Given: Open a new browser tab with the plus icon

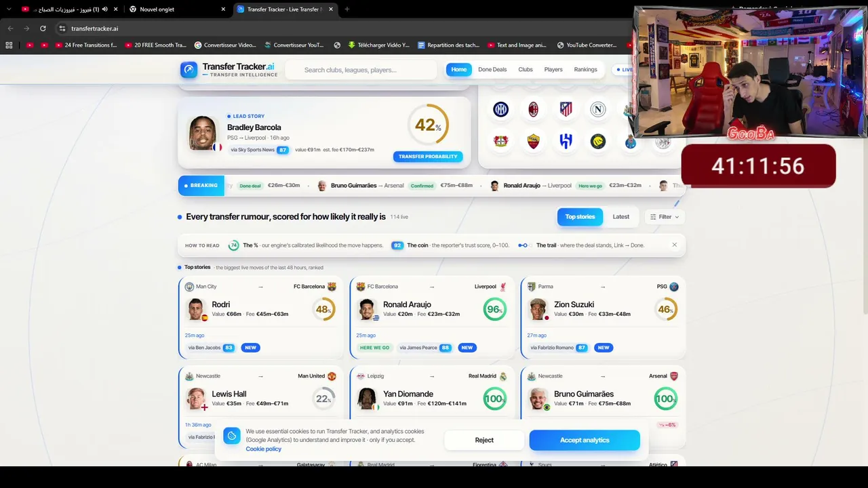Looking at the screenshot, I should tap(347, 9).
